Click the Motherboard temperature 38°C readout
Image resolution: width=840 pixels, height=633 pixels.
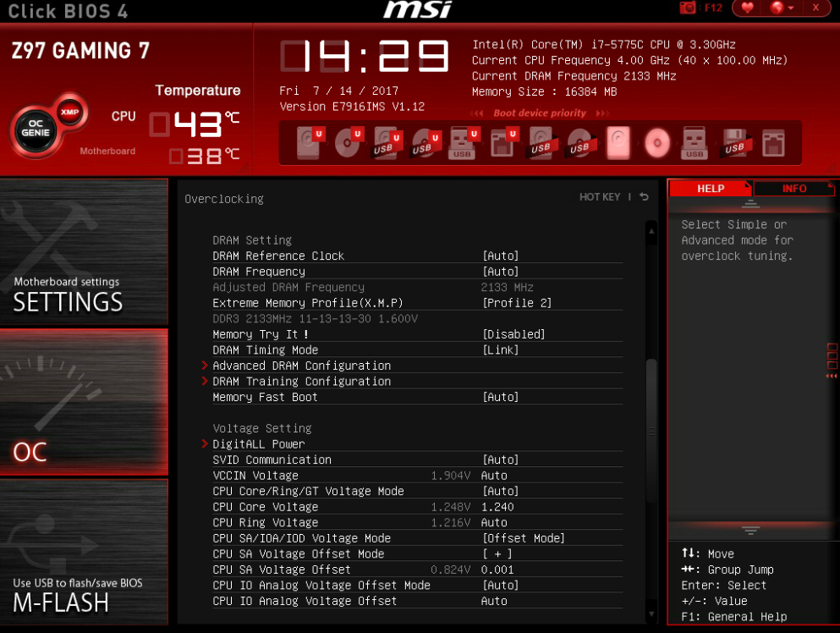tap(204, 156)
